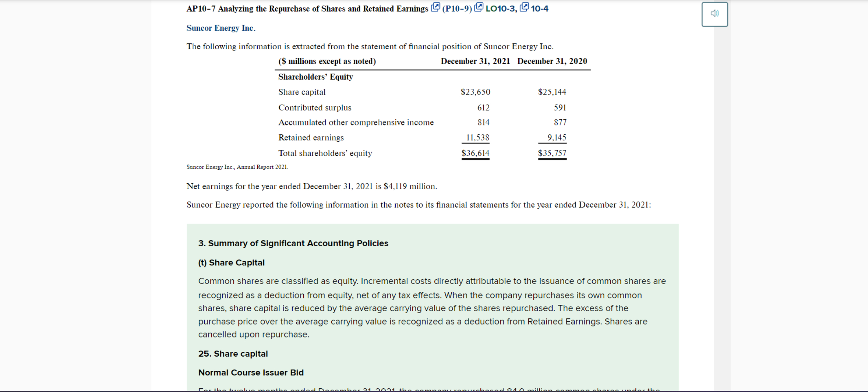
Task: Open the (P10-9) cross-reference link
Action: coord(457,8)
